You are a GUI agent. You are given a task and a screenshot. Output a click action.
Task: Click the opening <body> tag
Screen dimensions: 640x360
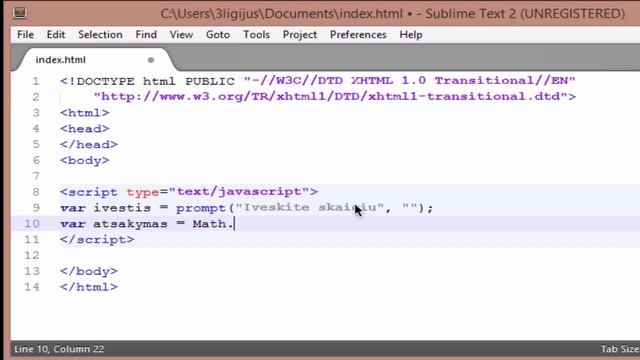84,160
